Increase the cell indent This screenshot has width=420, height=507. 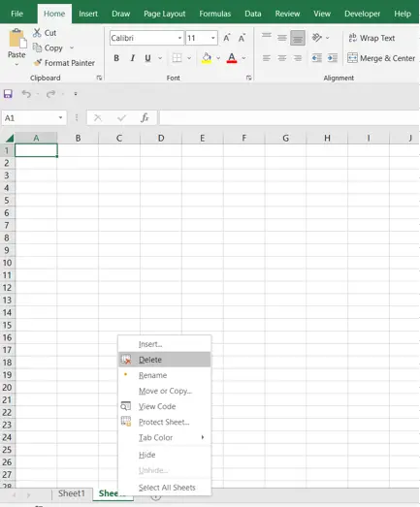[333, 58]
